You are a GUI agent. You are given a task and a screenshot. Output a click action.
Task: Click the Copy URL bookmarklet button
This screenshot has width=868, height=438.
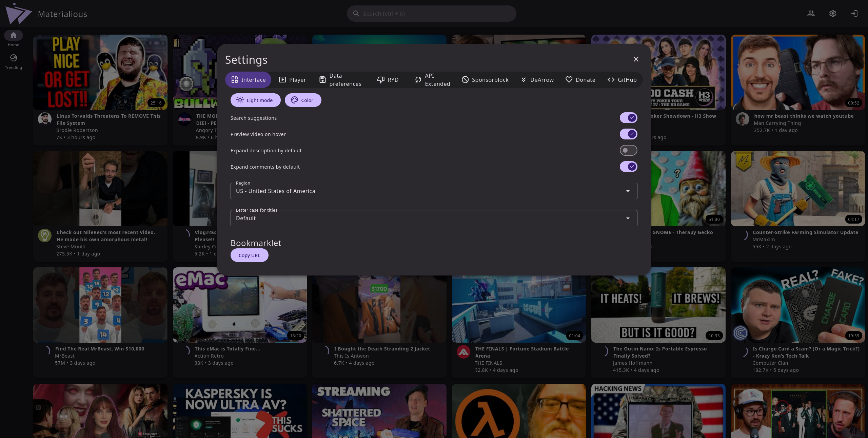[x=249, y=255]
